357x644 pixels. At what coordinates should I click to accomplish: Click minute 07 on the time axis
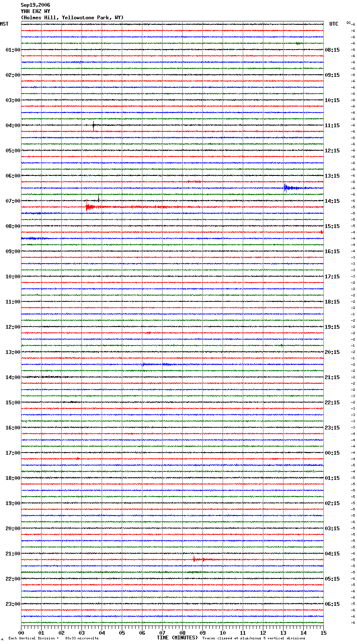click(x=163, y=633)
